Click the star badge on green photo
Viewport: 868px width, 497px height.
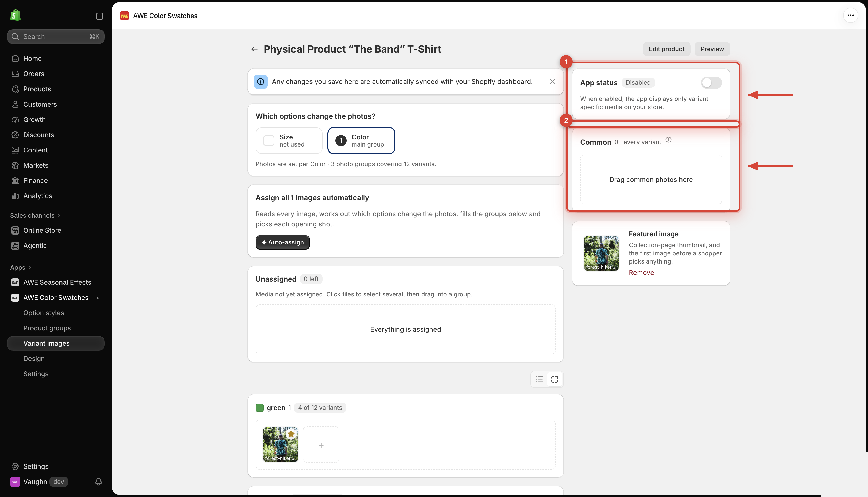point(291,434)
